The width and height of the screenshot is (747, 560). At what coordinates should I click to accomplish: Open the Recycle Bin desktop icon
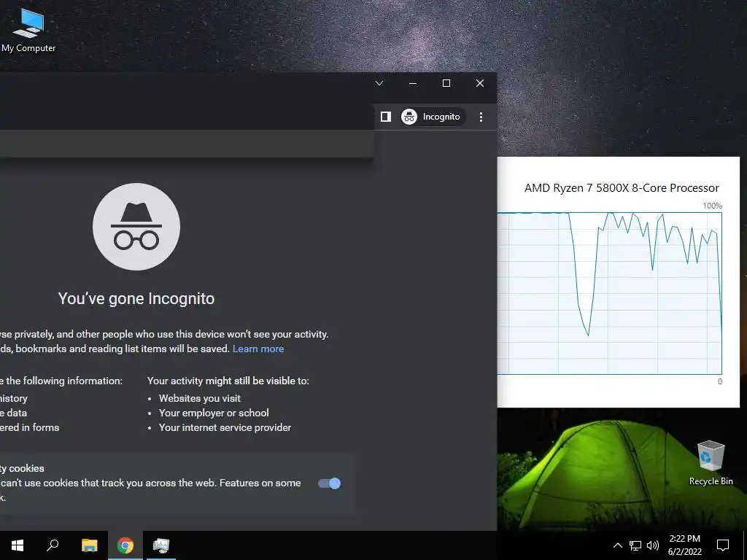coord(711,463)
